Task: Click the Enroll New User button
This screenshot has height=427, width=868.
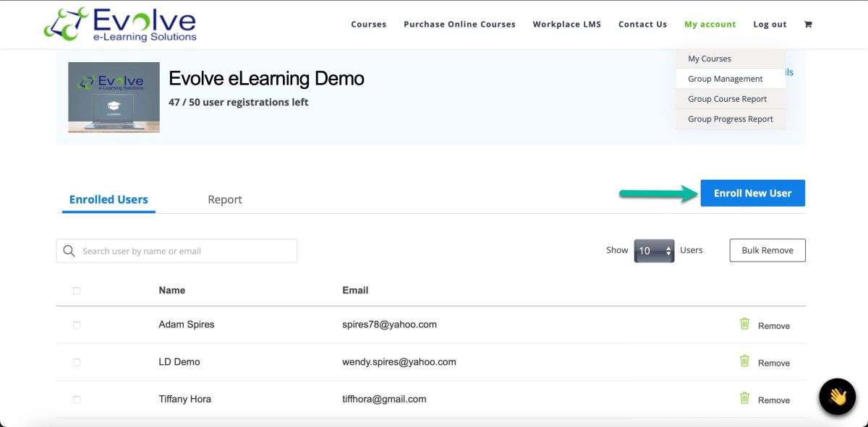Action: [x=752, y=193]
